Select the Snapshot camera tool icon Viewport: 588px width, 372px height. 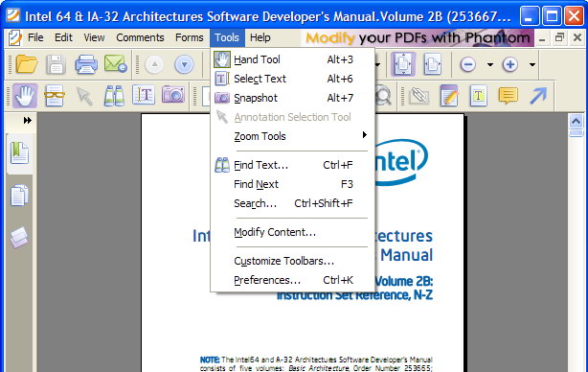(173, 95)
